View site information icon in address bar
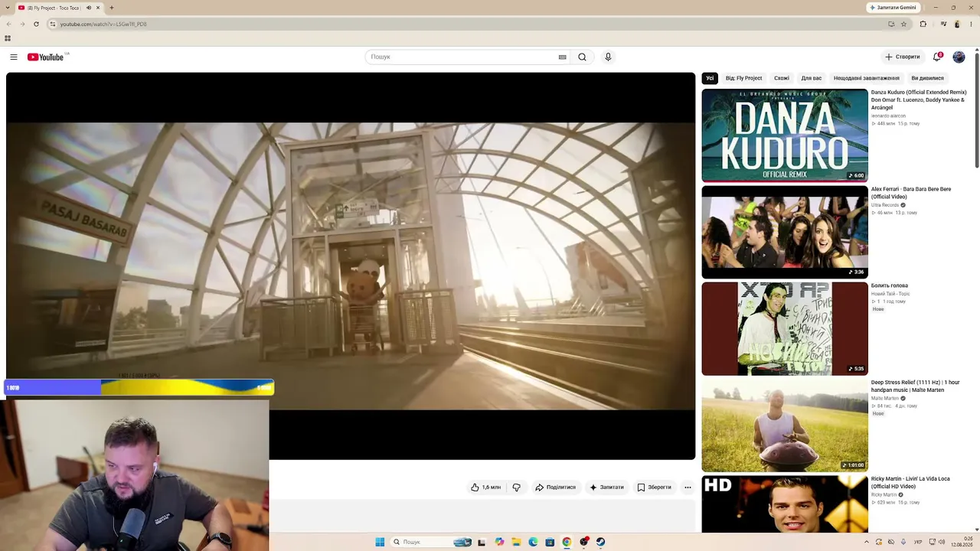The width and height of the screenshot is (980, 551). [52, 24]
